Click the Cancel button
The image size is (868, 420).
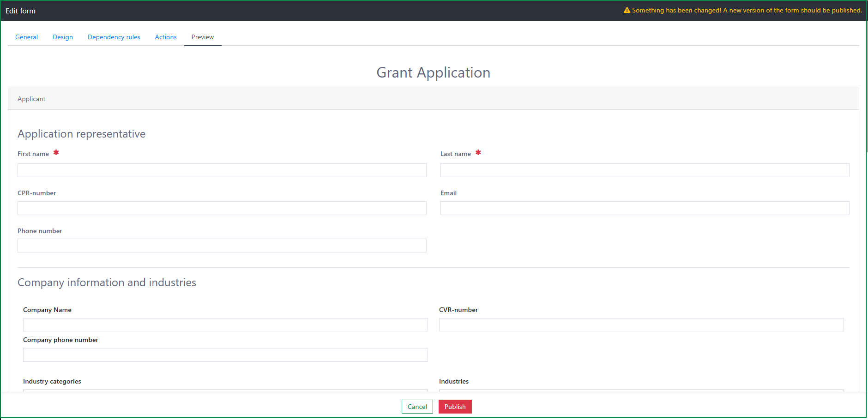point(417,407)
